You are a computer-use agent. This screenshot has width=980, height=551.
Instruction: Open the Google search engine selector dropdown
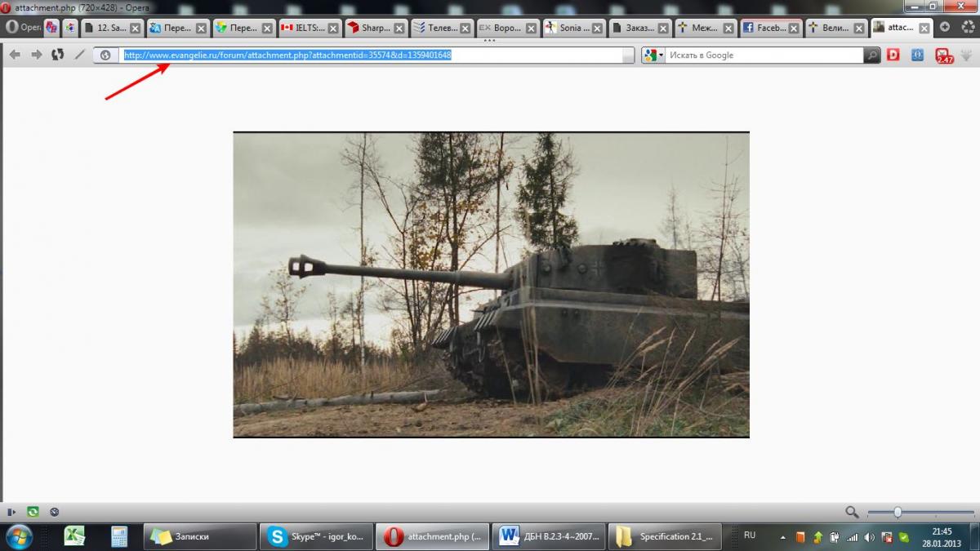653,56
